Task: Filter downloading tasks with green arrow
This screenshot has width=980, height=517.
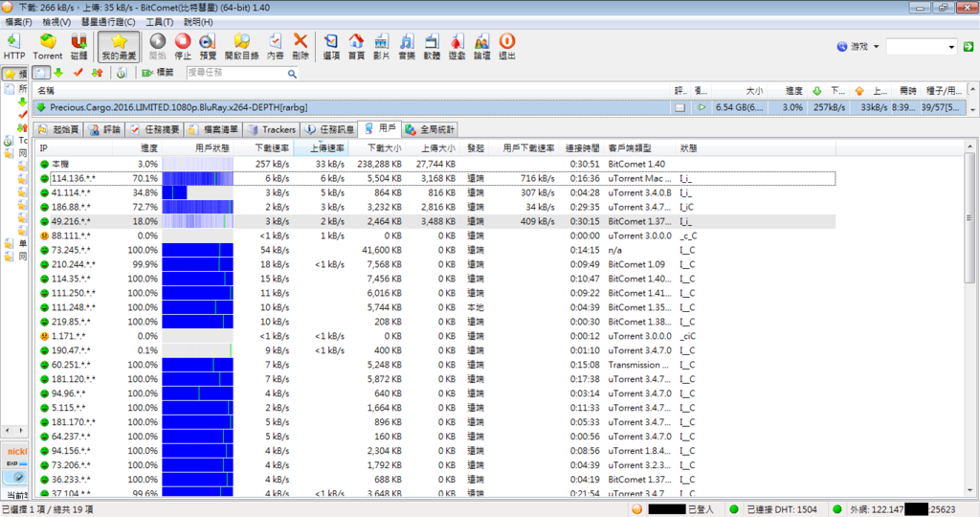Action: click(58, 73)
